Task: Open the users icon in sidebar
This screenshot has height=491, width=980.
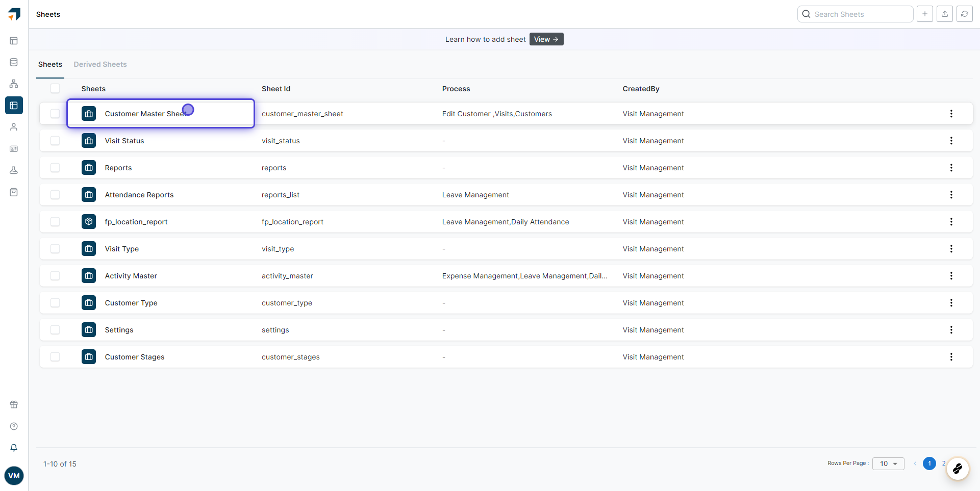Action: (14, 127)
